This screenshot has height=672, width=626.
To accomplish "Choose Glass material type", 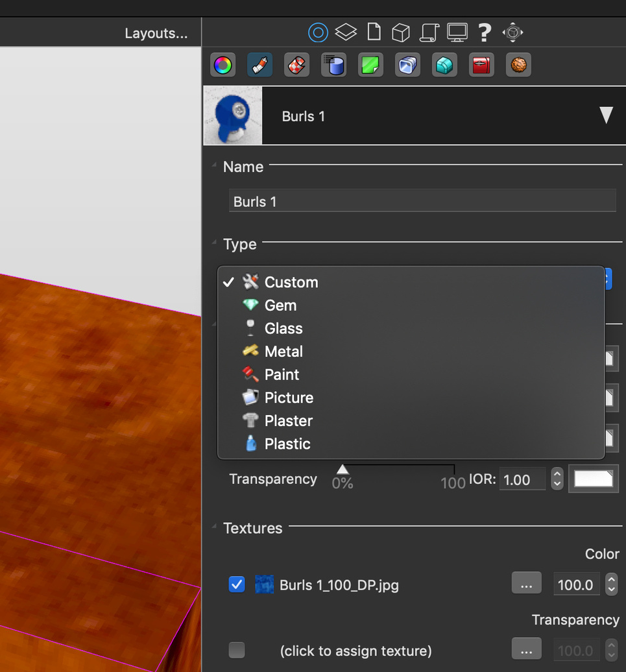I will pos(411,328).
